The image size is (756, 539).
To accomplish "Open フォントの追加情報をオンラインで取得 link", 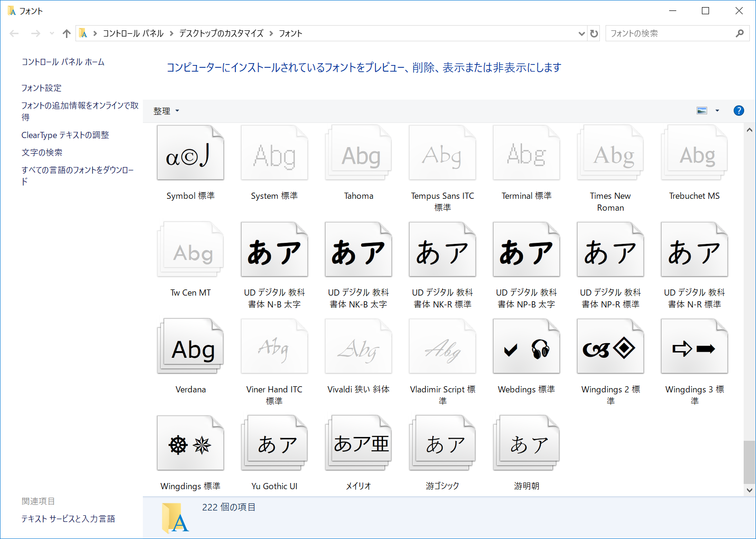I will pyautogui.click(x=80, y=112).
